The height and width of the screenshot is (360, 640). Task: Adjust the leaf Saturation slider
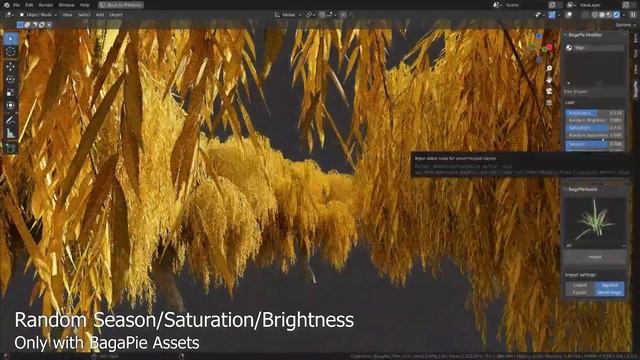(595, 128)
